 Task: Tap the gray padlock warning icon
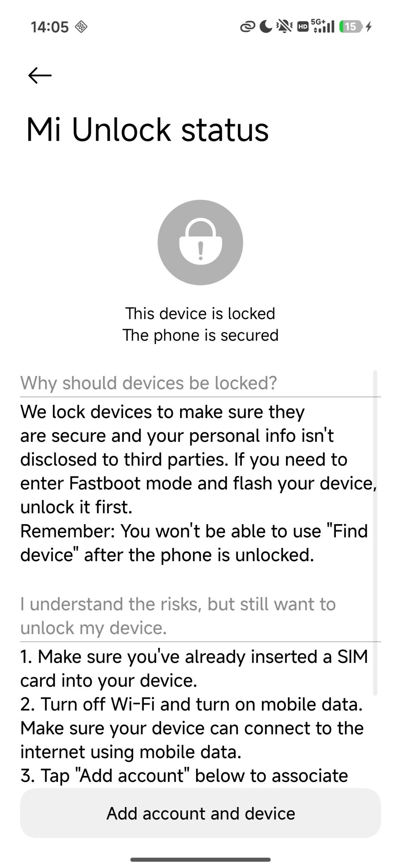point(200,242)
